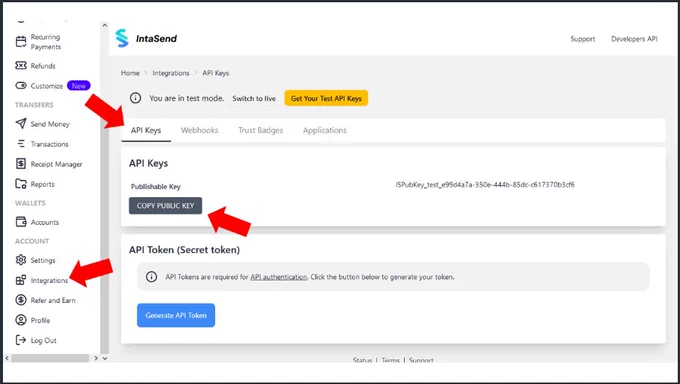Click the Transactions list icon
Image resolution: width=680 pixels, height=384 pixels.
21,144
